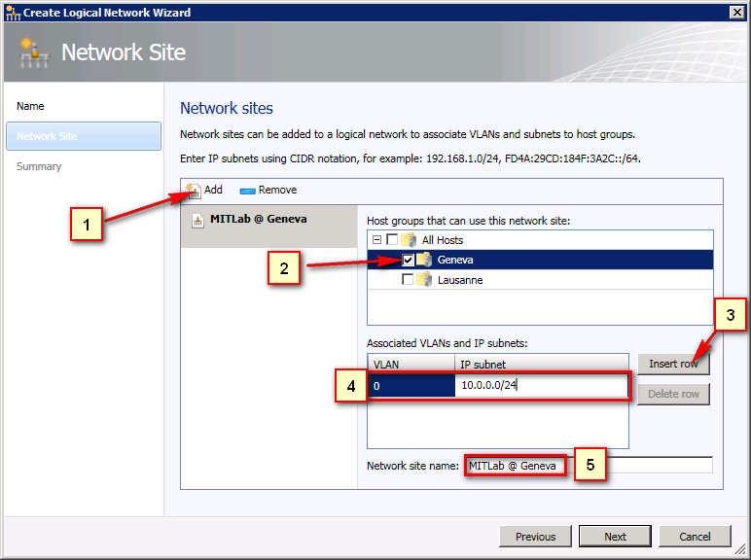The width and height of the screenshot is (751, 560).
Task: Click the Previous button
Action: point(535,537)
